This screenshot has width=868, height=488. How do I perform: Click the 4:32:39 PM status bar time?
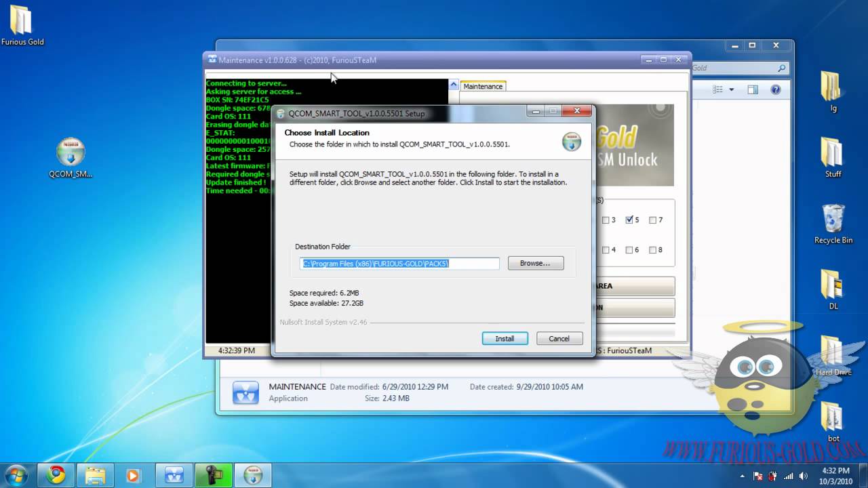tap(237, 350)
